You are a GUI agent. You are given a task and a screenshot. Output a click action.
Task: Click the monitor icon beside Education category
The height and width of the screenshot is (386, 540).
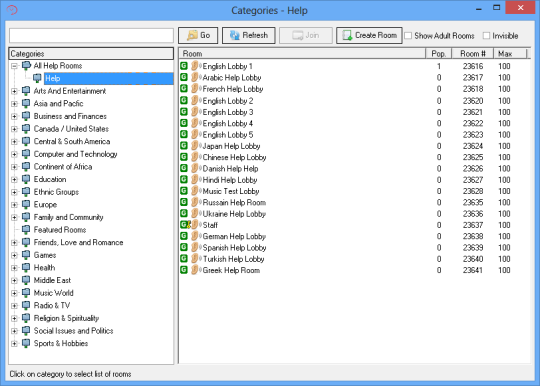pyautogui.click(x=26, y=179)
